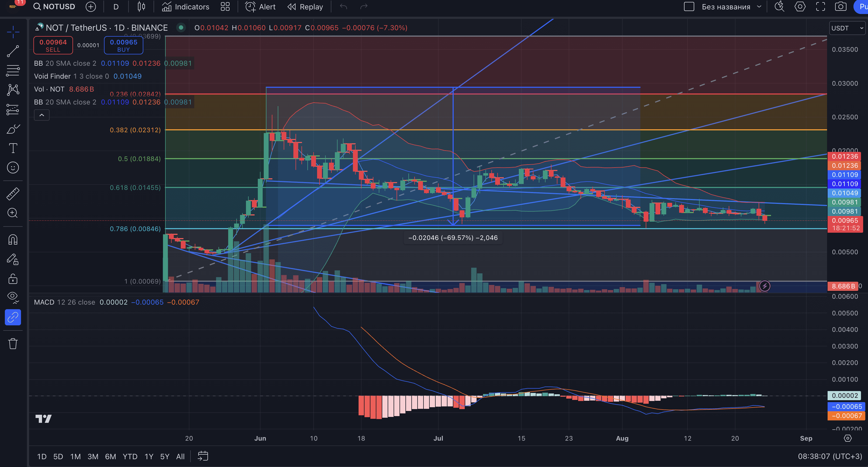868x467 pixels.
Task: Switch to the 3M date range
Action: pos(93,456)
